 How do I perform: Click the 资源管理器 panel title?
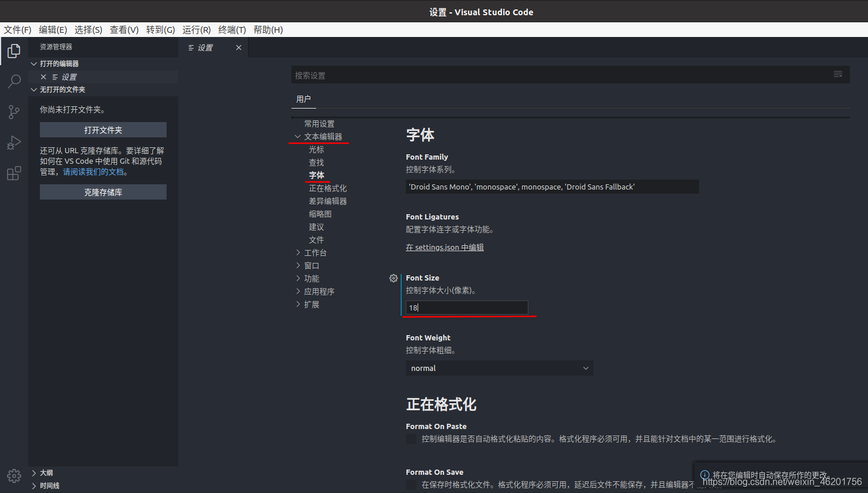point(56,47)
